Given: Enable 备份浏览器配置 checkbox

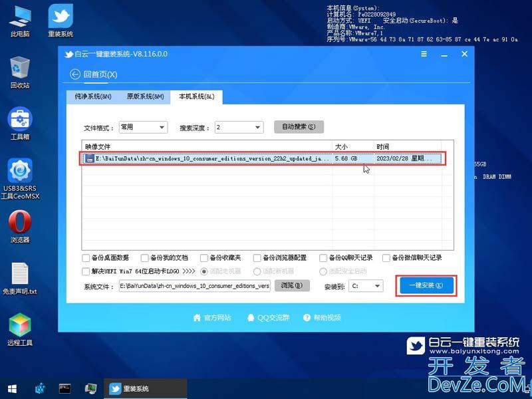Looking at the screenshot, I should [257, 258].
